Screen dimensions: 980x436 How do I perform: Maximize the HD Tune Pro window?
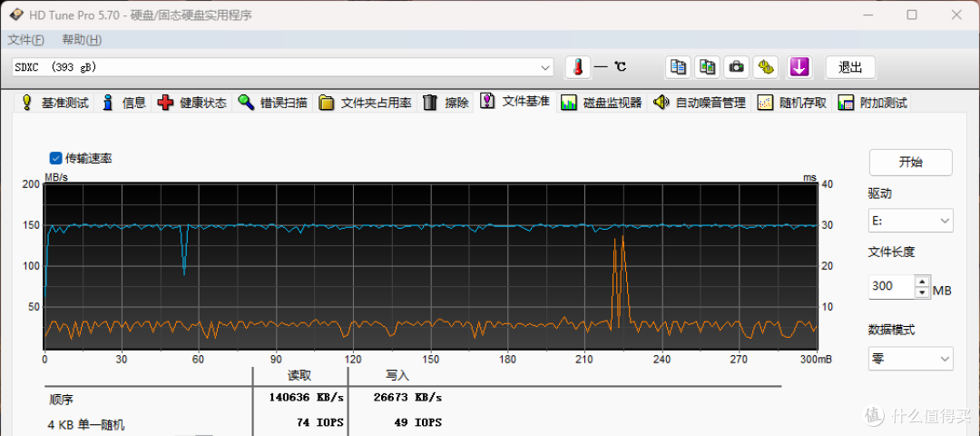tap(912, 15)
